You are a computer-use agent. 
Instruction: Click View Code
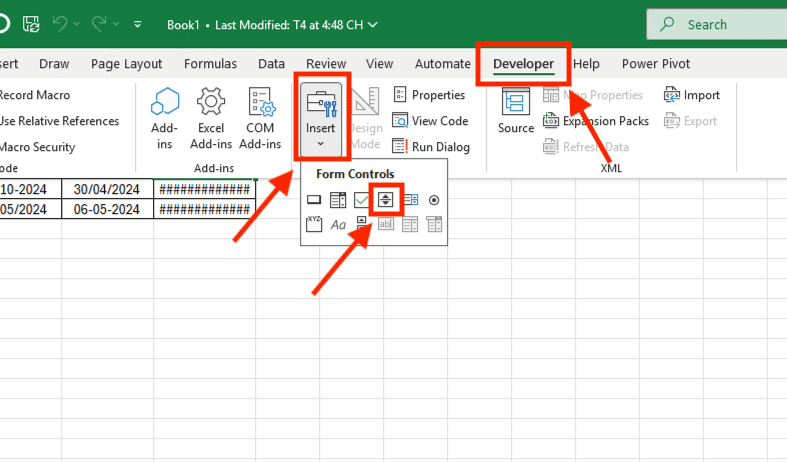click(431, 121)
